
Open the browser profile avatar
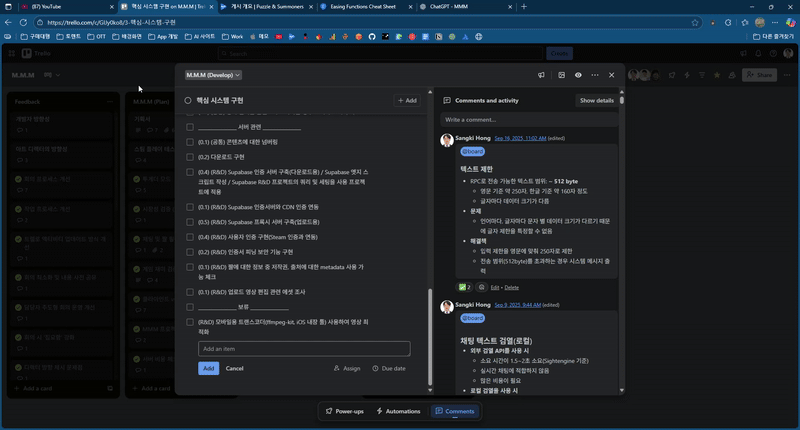(760, 22)
